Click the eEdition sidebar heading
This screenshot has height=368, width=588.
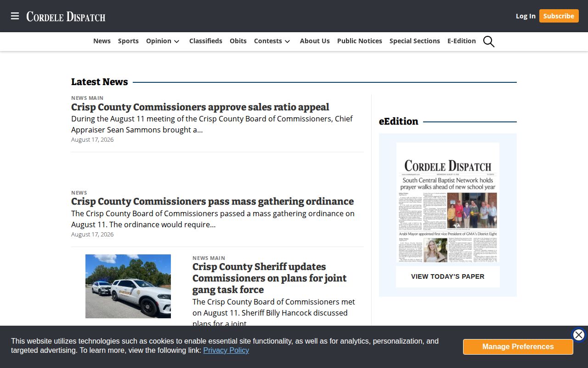click(x=398, y=121)
